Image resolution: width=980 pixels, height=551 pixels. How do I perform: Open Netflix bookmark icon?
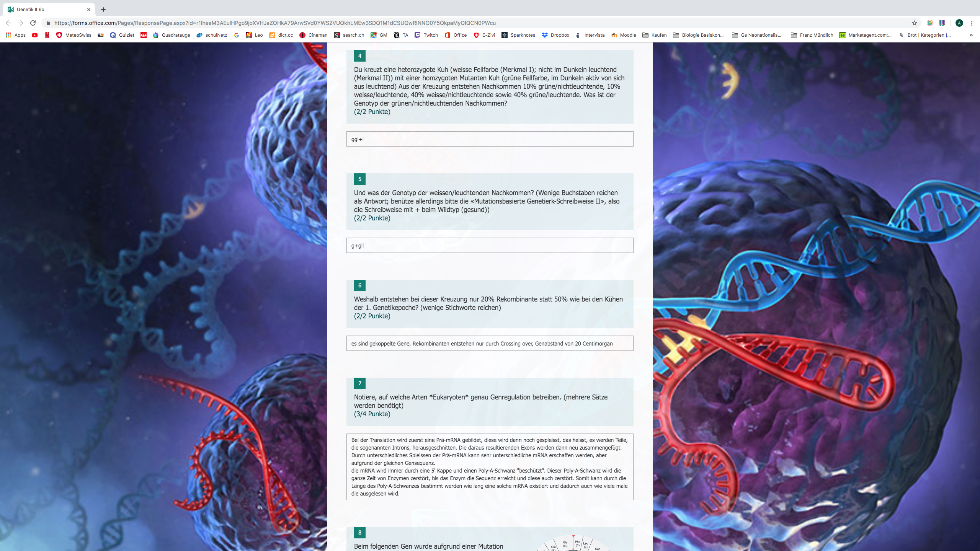click(x=47, y=35)
